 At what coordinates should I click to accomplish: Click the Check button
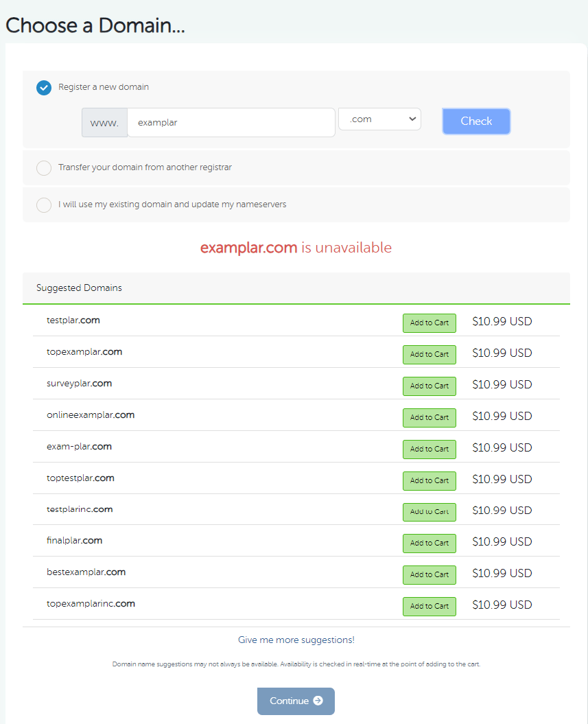coord(476,121)
